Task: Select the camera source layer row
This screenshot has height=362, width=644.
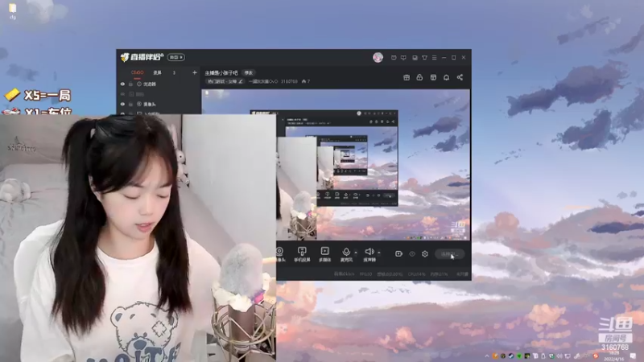Action: 159,105
